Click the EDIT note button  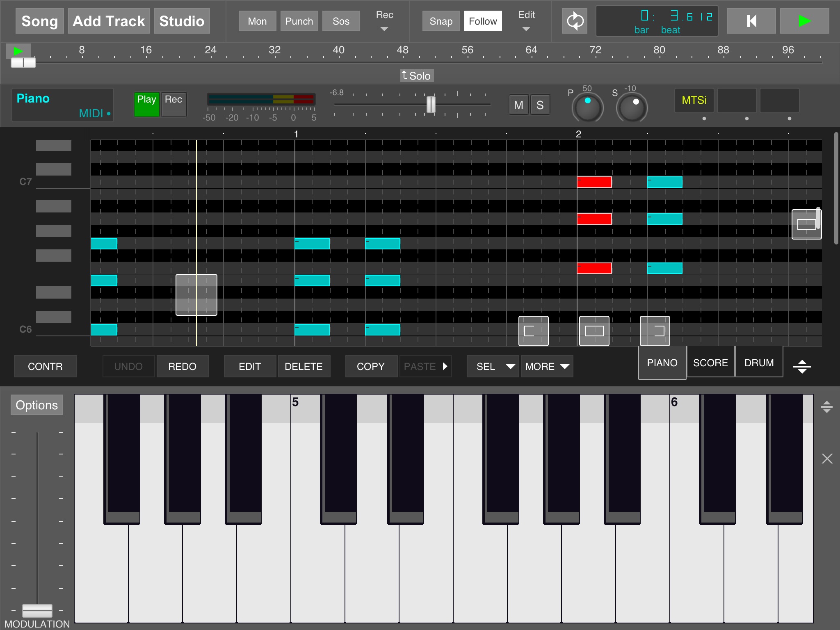coord(250,366)
